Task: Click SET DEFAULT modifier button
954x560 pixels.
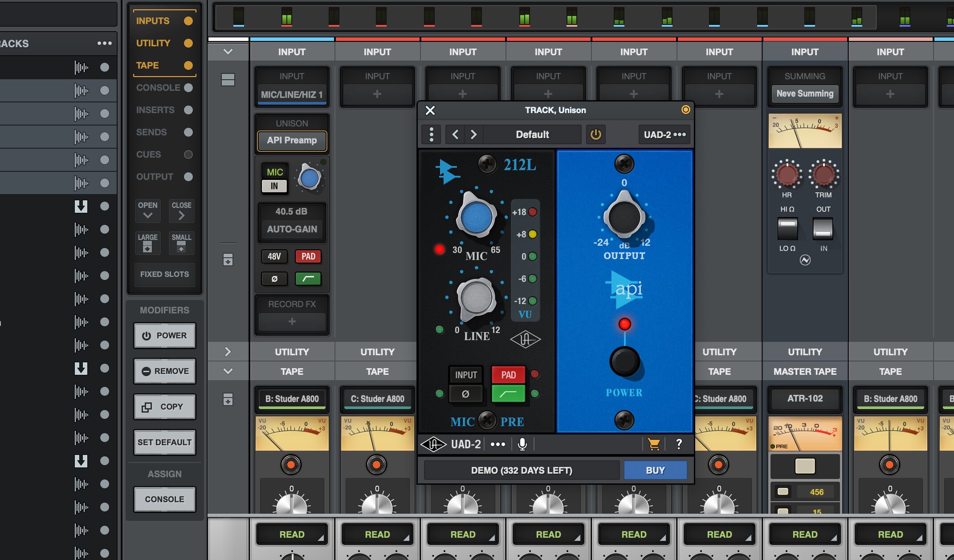Action: [x=164, y=442]
